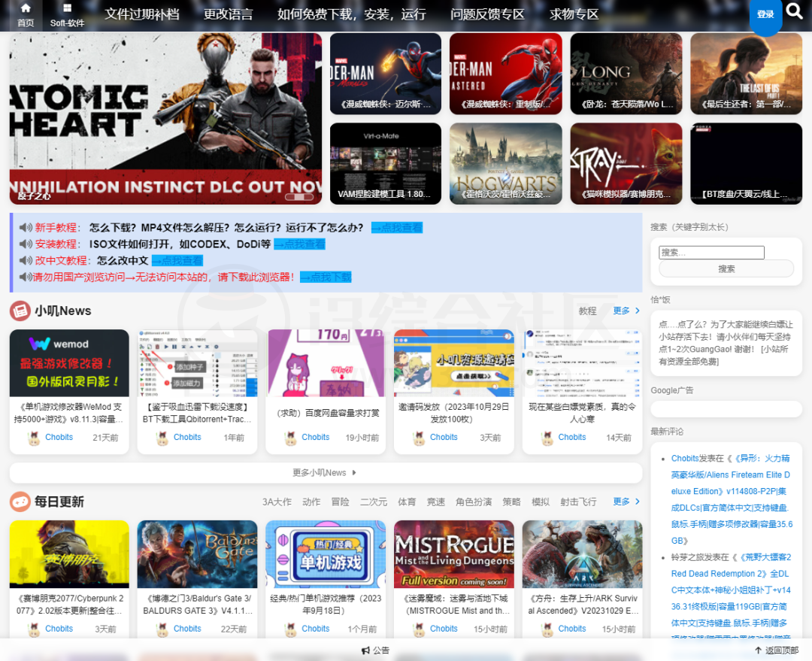Open 最后生还者 thumbnail
This screenshot has width=812, height=661.
point(747,74)
